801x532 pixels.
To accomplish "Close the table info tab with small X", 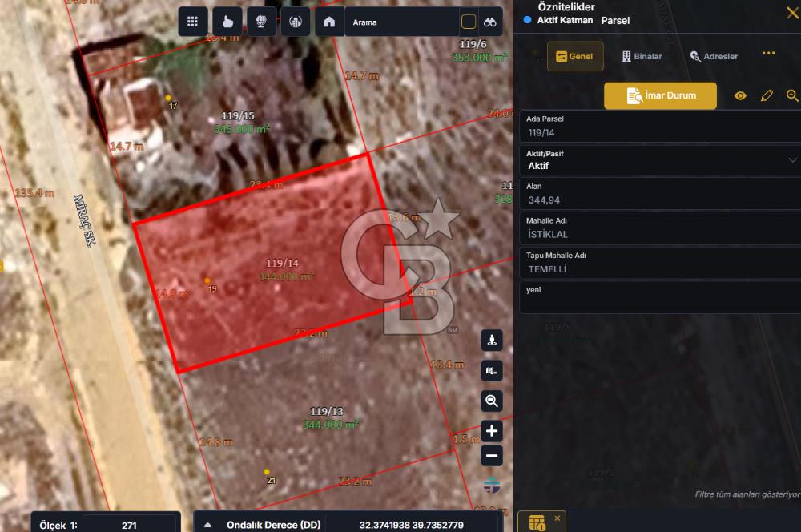I will click(x=557, y=518).
